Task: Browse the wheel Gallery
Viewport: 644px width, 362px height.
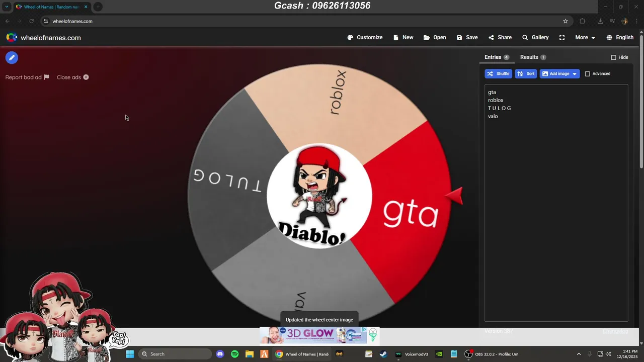Action: [x=535, y=38]
